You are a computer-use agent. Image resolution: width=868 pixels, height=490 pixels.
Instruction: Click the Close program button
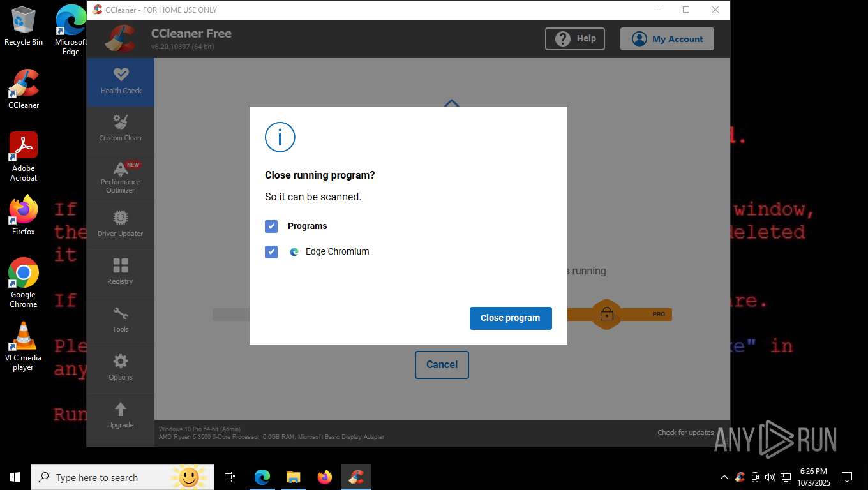click(x=511, y=318)
